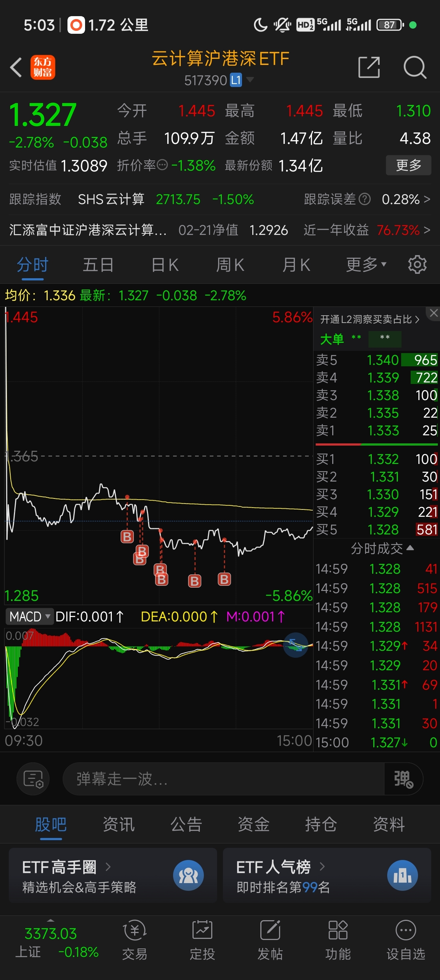Tap the 卖1 1.333 order row
The image size is (440, 980).
(377, 430)
